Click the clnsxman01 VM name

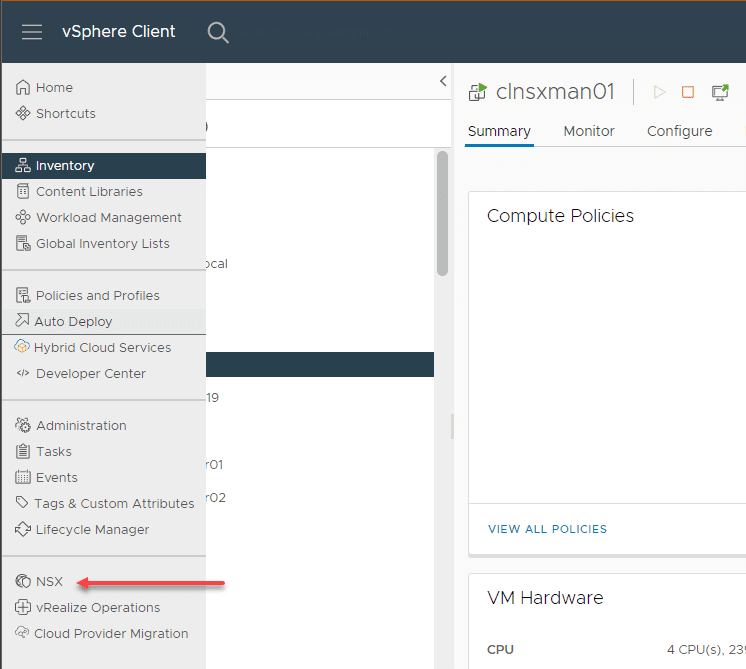[555, 91]
